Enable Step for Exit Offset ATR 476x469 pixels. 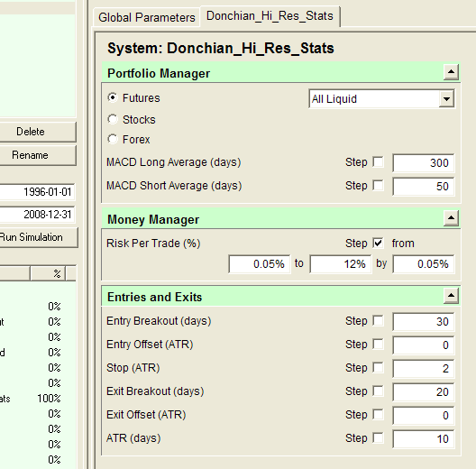click(x=378, y=414)
